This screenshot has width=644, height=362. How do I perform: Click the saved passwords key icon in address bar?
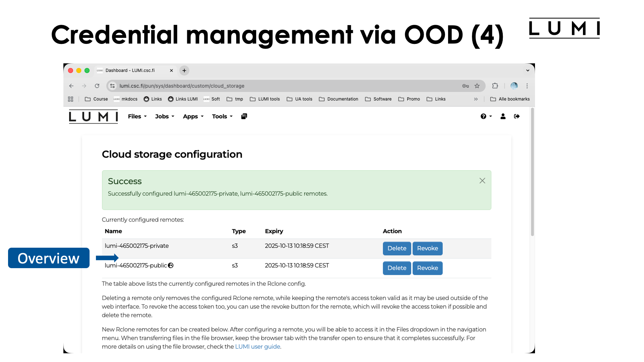pos(466,86)
